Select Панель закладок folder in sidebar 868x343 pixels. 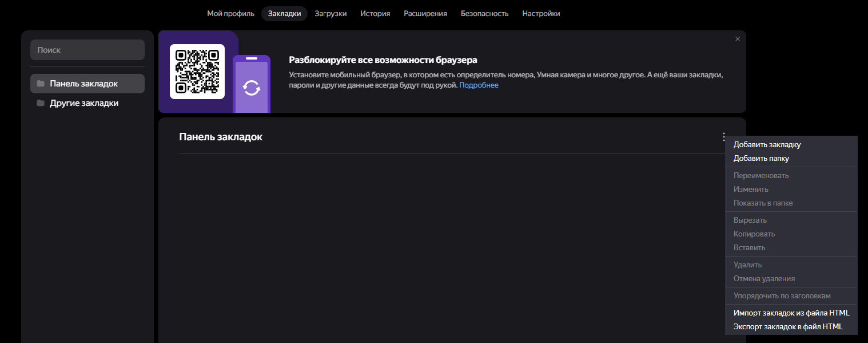[x=83, y=84]
